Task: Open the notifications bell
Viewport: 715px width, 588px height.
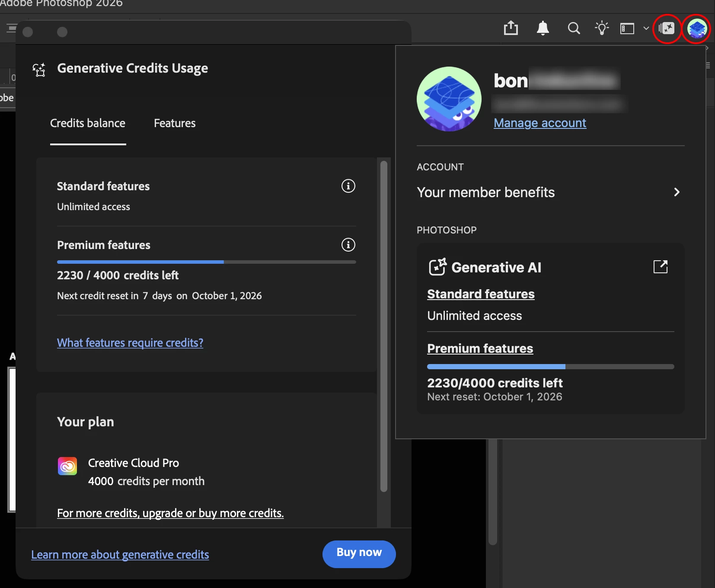Action: pos(543,28)
